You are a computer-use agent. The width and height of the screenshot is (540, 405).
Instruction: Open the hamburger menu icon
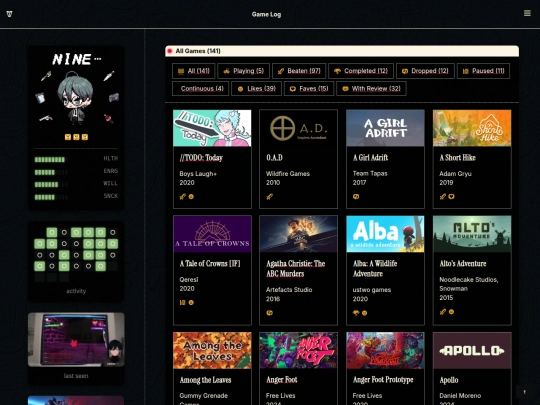pos(527,13)
